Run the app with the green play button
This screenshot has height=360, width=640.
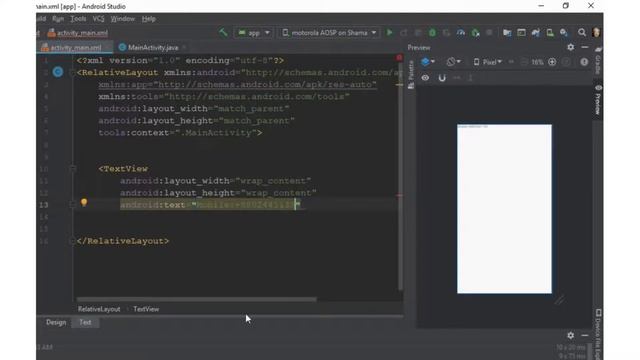[389, 32]
